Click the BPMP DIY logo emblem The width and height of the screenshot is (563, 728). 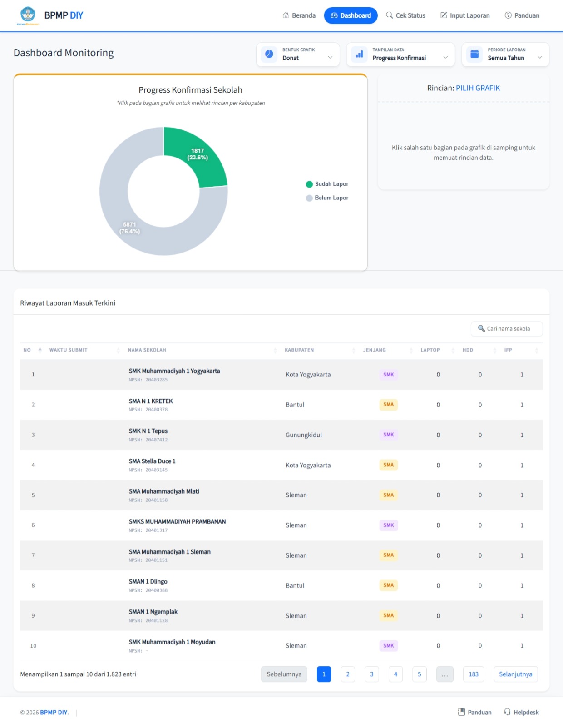(x=28, y=15)
